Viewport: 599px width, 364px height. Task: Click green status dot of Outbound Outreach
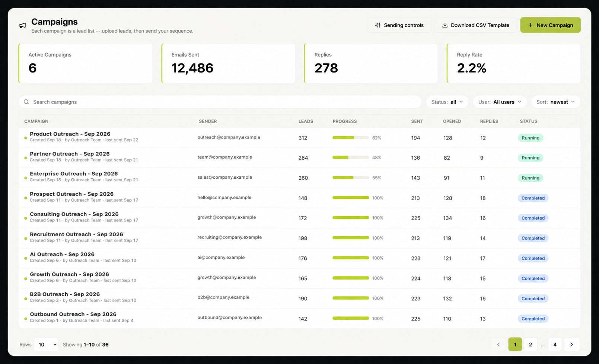26,319
